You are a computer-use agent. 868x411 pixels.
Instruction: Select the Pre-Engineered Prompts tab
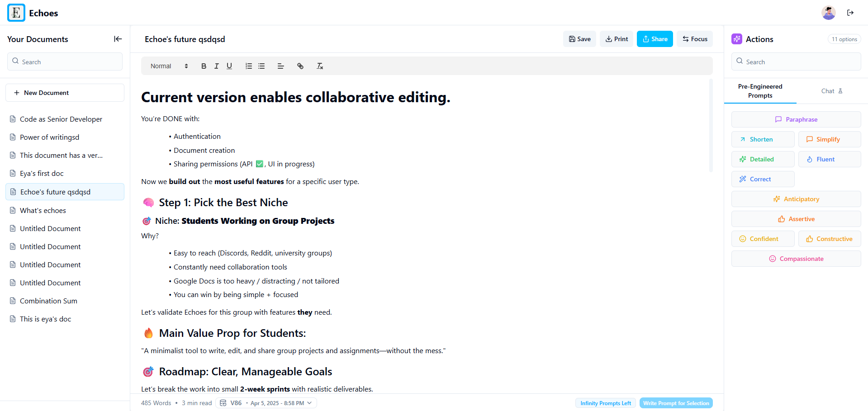pyautogui.click(x=760, y=91)
